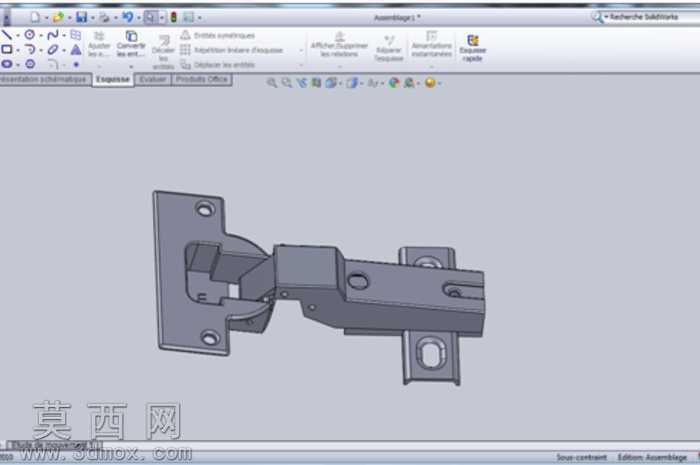Screen dimensions: 700x465
Task: Activate the Select cursor tool
Action: pos(151,17)
